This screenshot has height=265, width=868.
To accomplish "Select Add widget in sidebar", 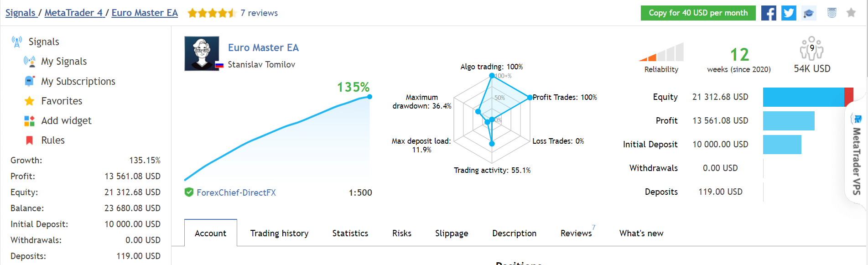I will point(66,121).
